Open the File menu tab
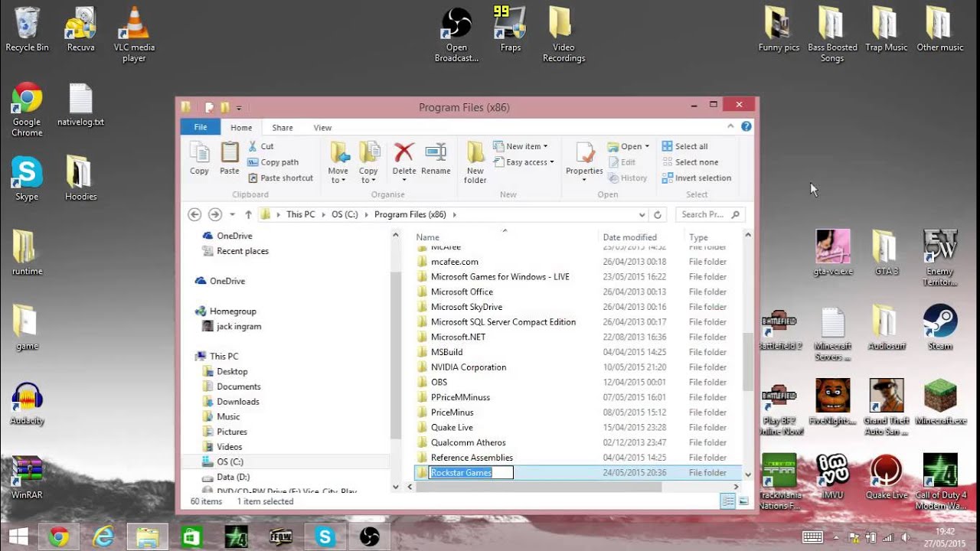 click(201, 128)
